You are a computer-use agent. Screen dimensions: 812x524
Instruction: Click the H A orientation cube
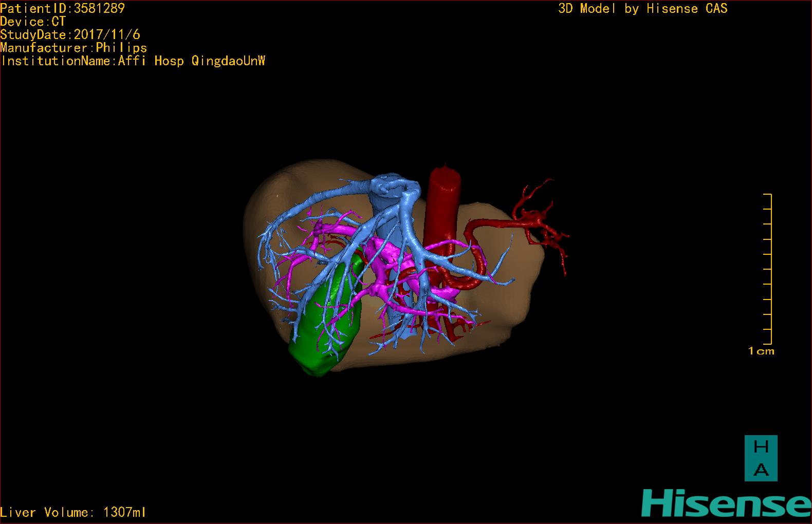[761, 458]
